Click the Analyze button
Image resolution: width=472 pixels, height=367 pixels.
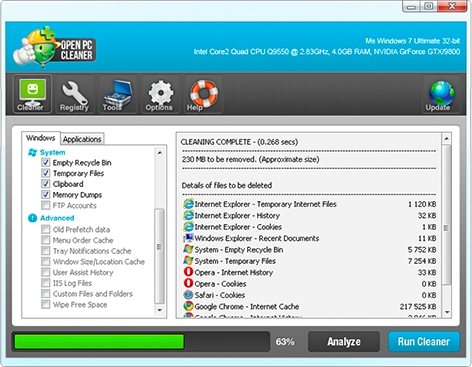[344, 342]
